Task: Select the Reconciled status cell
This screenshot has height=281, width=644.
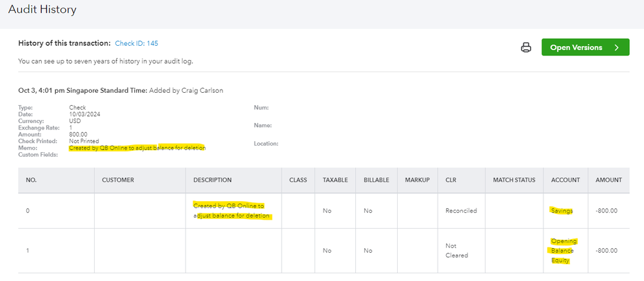Action: click(x=461, y=211)
